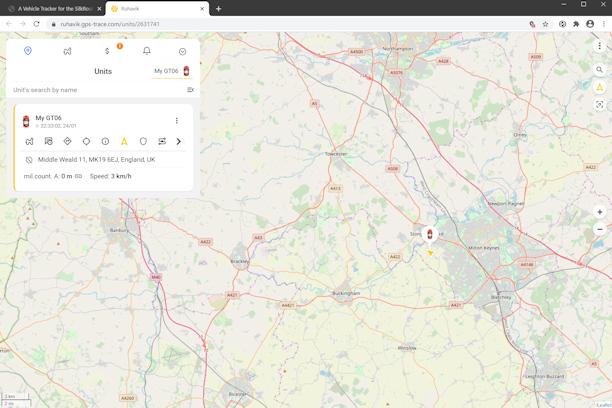612x408 pixels.
Task: Open a new browser tab
Action: click(x=219, y=9)
